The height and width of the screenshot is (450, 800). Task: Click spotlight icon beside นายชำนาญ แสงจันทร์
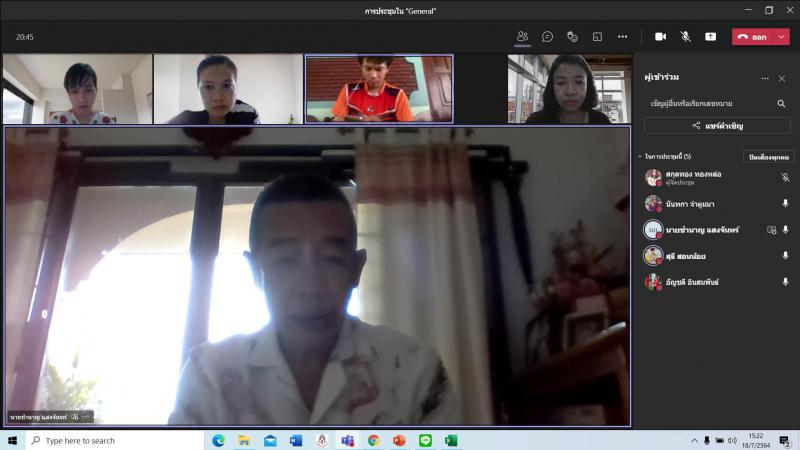(771, 230)
